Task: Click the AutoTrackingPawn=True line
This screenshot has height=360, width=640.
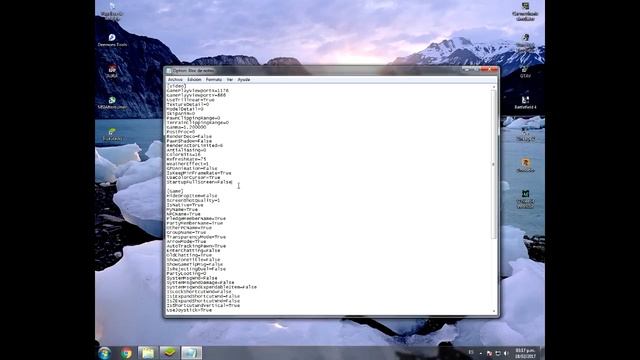Action: tap(196, 246)
